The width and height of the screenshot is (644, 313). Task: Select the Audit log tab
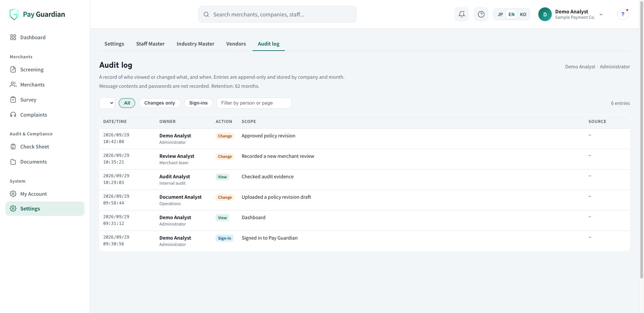(268, 44)
